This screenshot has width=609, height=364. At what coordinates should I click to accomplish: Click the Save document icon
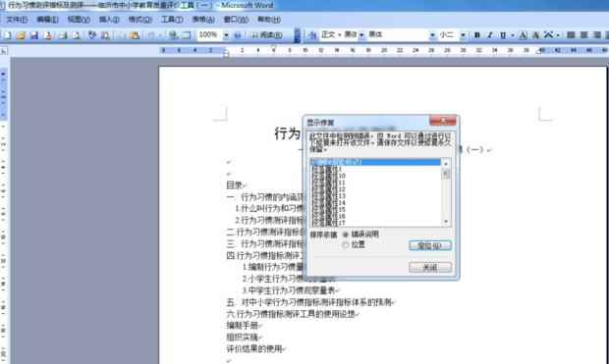pos(34,35)
